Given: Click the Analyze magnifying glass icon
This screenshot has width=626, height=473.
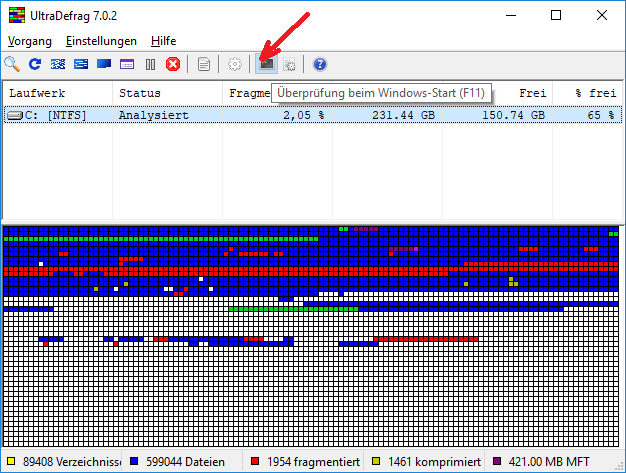Looking at the screenshot, I should point(12,64).
